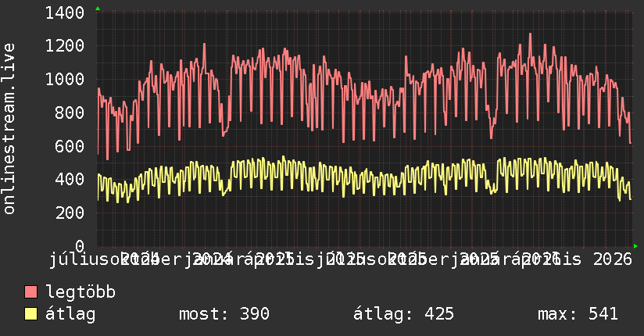Click the green arrow atop the y-axis
The height and width of the screenshot is (336, 644).
pos(98,9)
